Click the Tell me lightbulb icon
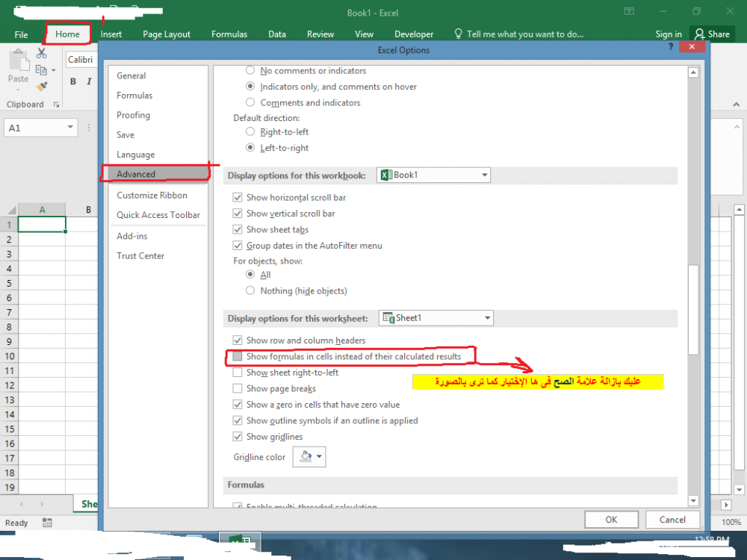 tap(458, 34)
